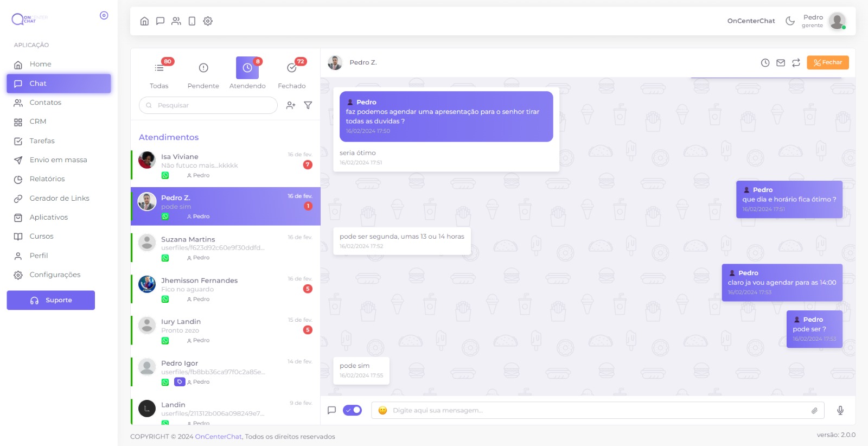
Task: Click the clock schedule icon in chat header
Action: (765, 63)
